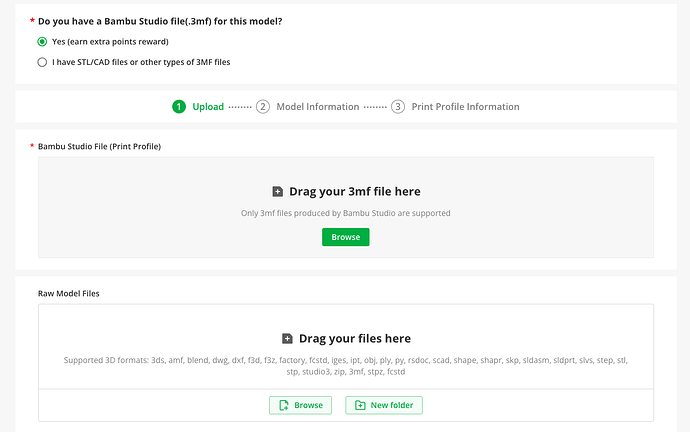This screenshot has width=690, height=432.
Task: Choose 'I have STL/CAD files' radio option
Action: pos(42,62)
